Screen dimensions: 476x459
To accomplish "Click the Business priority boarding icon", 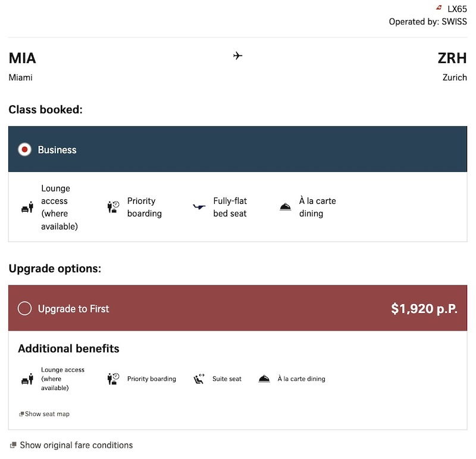I will (113, 208).
